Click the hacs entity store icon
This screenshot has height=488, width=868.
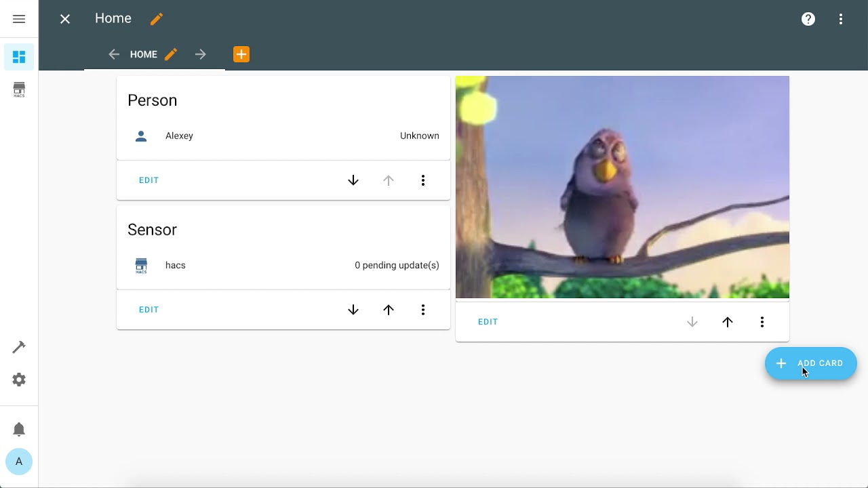[141, 266]
